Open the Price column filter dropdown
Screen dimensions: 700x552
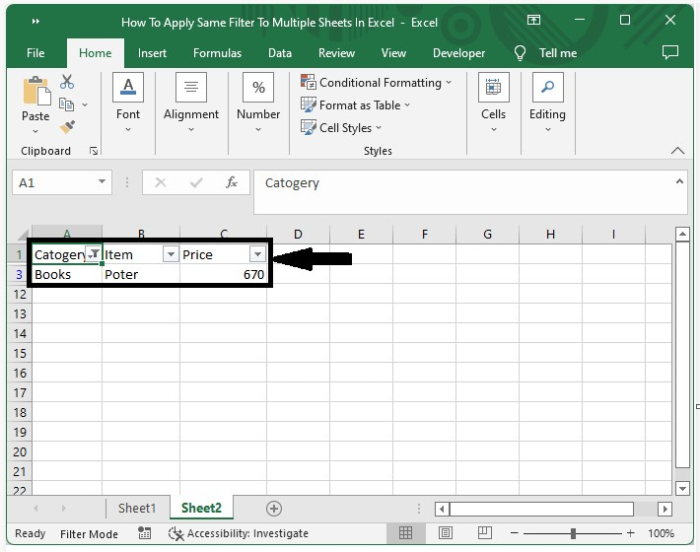pos(258,254)
